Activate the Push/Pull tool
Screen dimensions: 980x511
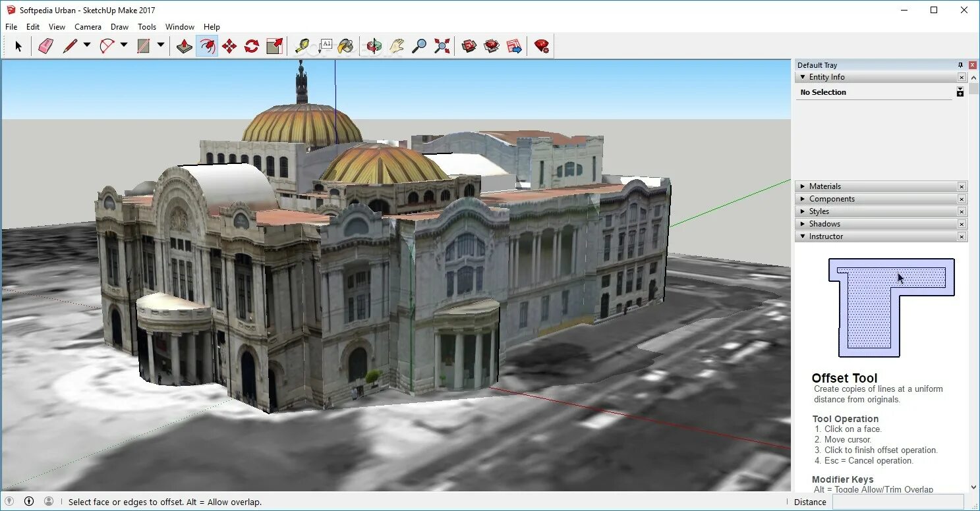point(185,46)
